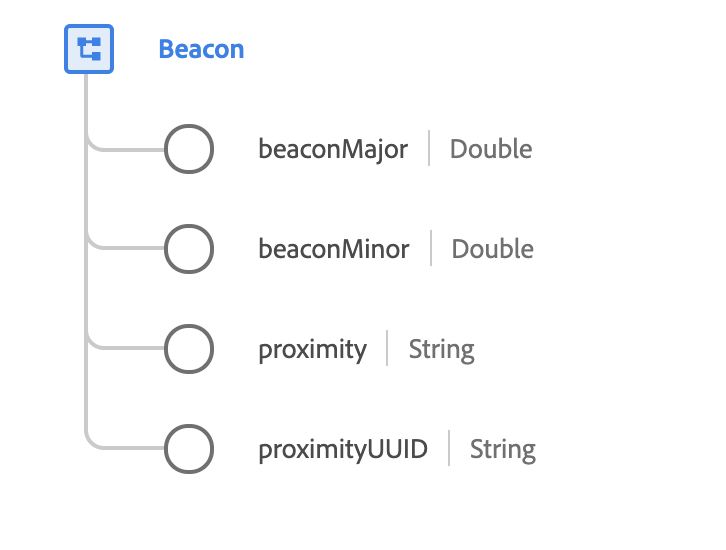Click the String type label of proximity
Image resolution: width=726 pixels, height=550 pixels.
441,349
